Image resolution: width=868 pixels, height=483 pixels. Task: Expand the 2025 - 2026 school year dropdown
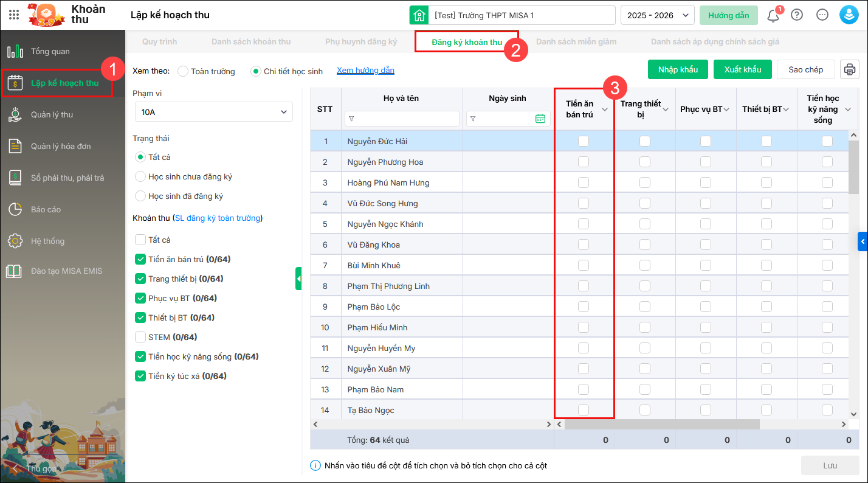(657, 15)
